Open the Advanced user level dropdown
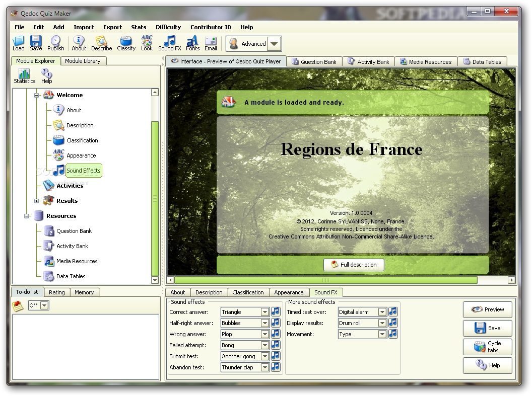 pyautogui.click(x=275, y=44)
